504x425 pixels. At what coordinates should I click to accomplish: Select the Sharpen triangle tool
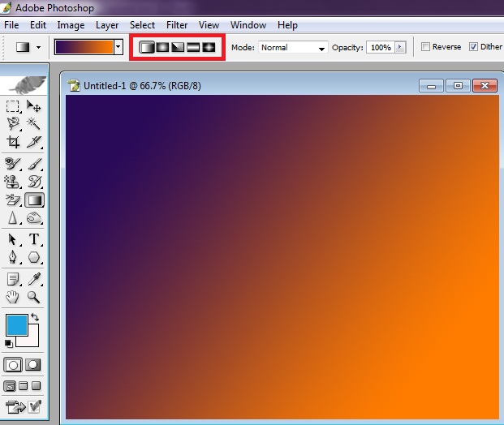[x=13, y=218]
